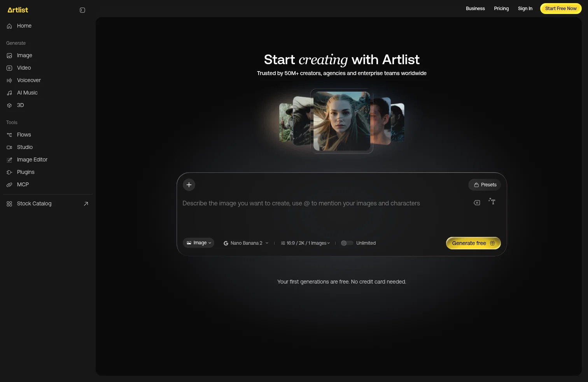Click the Home house icon
588x382 pixels.
coord(9,26)
